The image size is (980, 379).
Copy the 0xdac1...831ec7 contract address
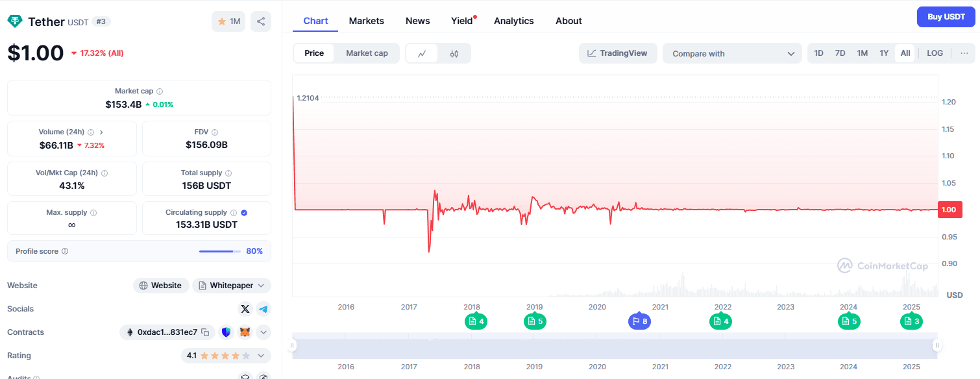205,332
